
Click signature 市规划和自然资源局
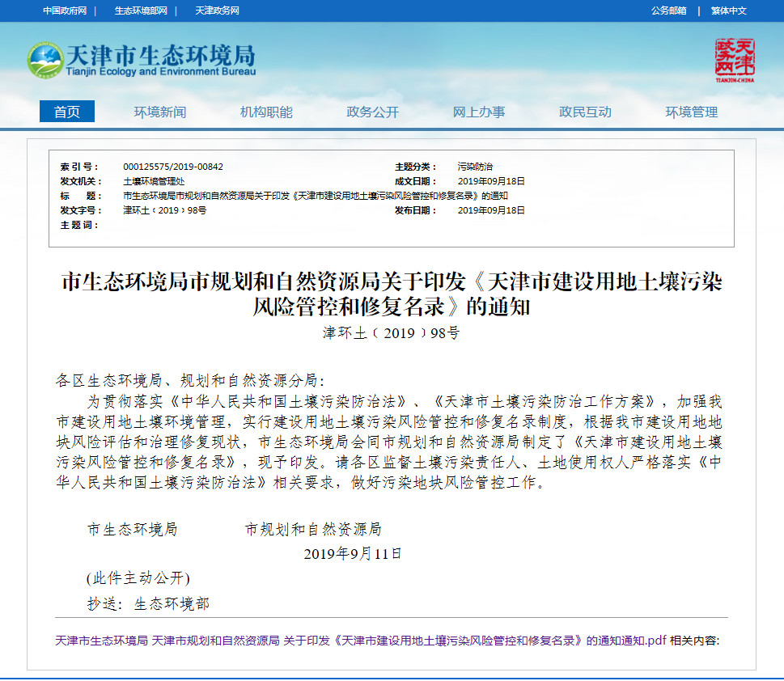pos(313,529)
